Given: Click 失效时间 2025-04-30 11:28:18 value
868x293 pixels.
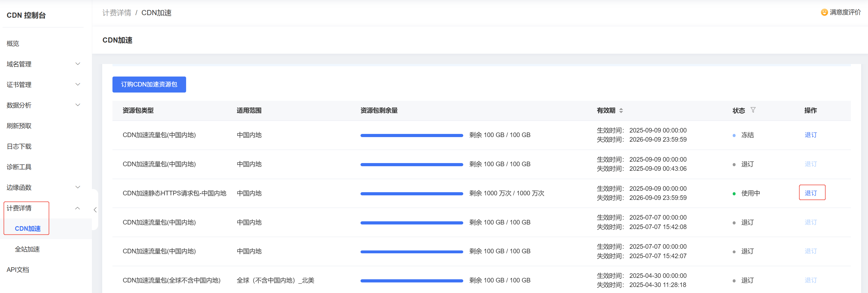Looking at the screenshot, I should pyautogui.click(x=658, y=285).
